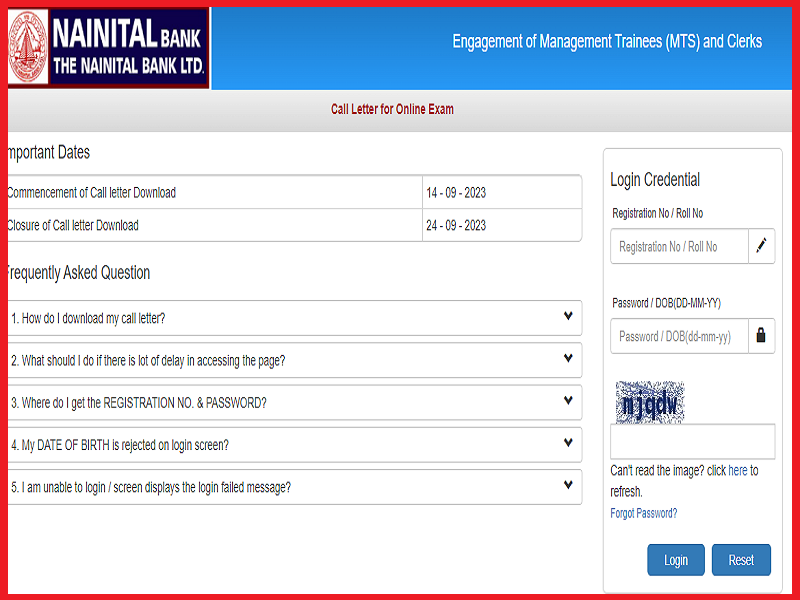Click the Nainital Bank logo

pyautogui.click(x=108, y=48)
